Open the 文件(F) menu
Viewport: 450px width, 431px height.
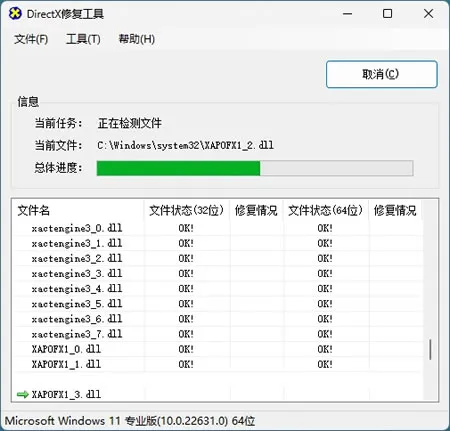coord(31,39)
